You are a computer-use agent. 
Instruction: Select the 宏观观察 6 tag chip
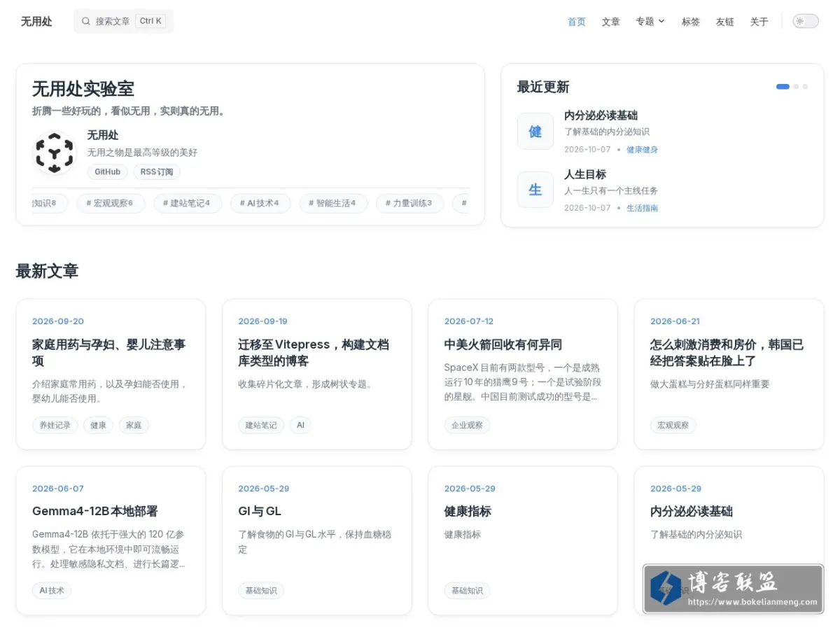[x=110, y=203]
